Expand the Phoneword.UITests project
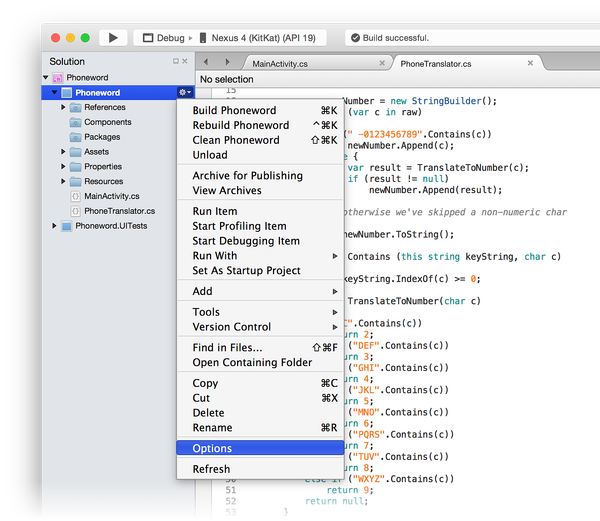 53,226
